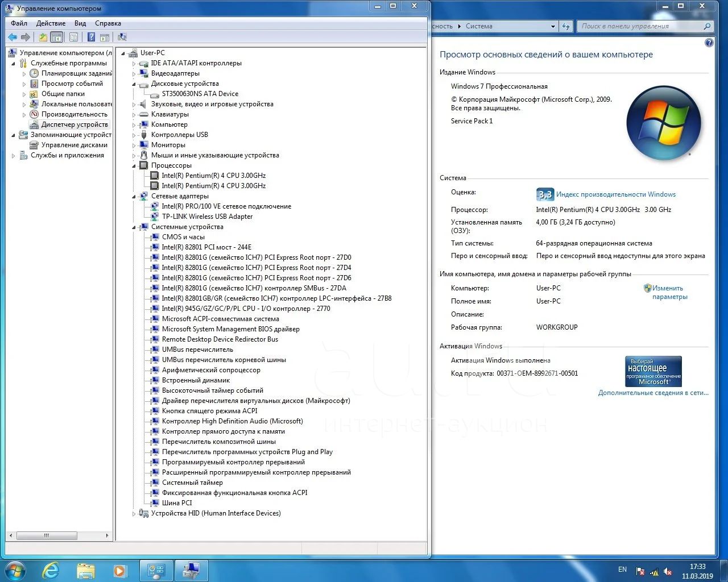The height and width of the screenshot is (582, 728).
Task: Click the Action Center flag icon in tray
Action: 640,571
